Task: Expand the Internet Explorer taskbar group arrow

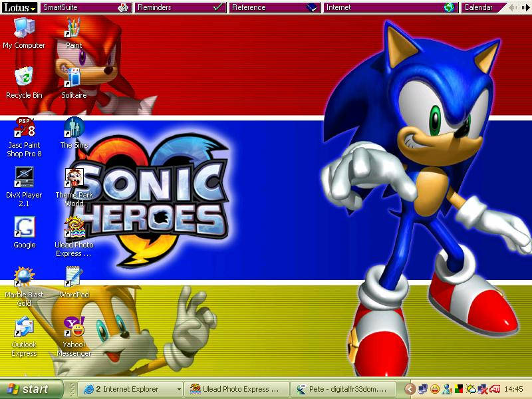Action: tap(179, 389)
